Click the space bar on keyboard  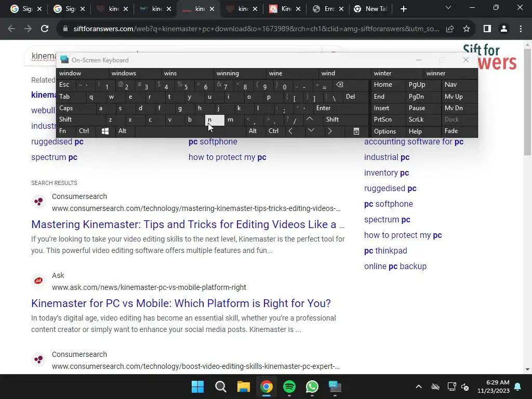[x=190, y=131]
